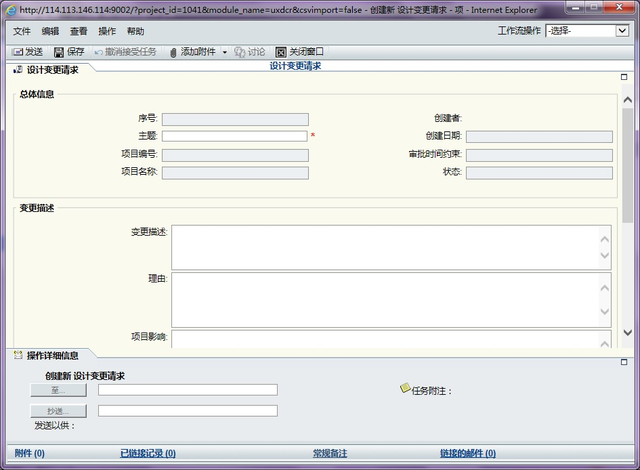Viewport: 640px width, 470px height.
Task: Click the 理由 textarea scroll-down arrow
Action: pyautogui.click(x=605, y=312)
